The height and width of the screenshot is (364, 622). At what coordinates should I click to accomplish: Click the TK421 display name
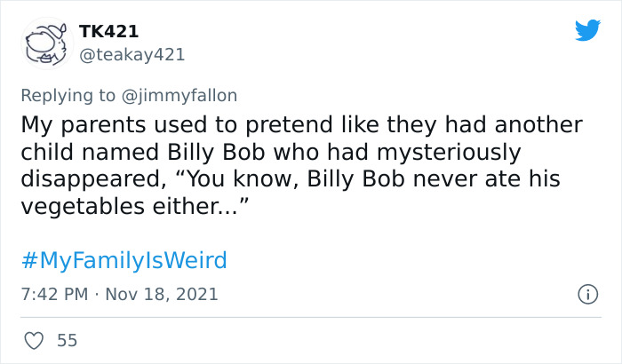coord(108,31)
